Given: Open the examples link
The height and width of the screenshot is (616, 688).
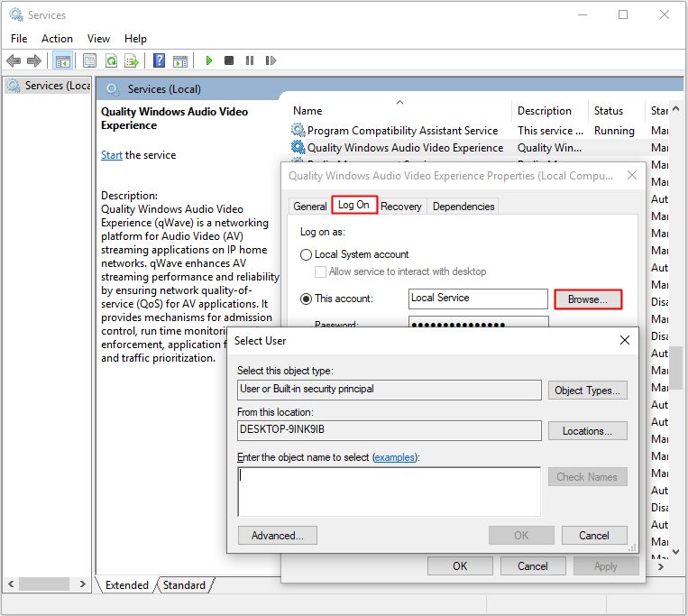Looking at the screenshot, I should tap(394, 457).
